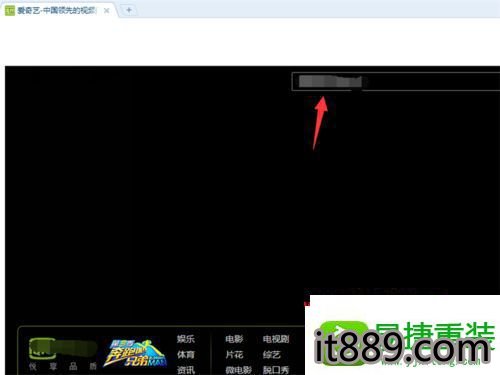Image resolution: width=500 pixels, height=375 pixels.
Task: Click the green iQiyi logo
Action: click(x=63, y=348)
